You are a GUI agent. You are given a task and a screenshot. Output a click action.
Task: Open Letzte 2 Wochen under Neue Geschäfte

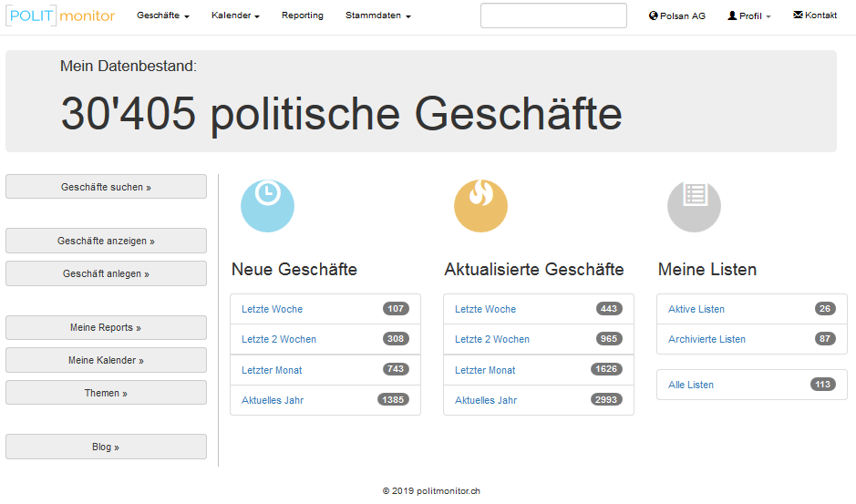click(x=325, y=339)
